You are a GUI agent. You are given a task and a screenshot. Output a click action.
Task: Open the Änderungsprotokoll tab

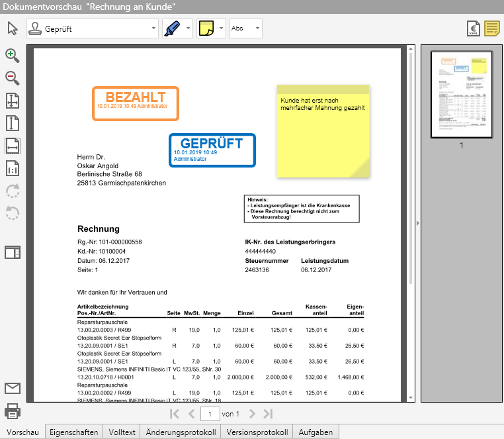[x=181, y=432]
